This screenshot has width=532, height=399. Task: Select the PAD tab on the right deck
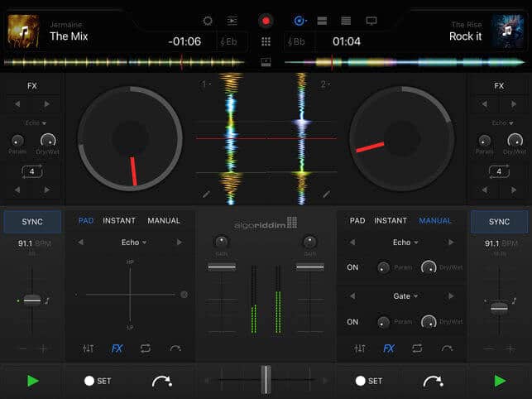click(357, 221)
